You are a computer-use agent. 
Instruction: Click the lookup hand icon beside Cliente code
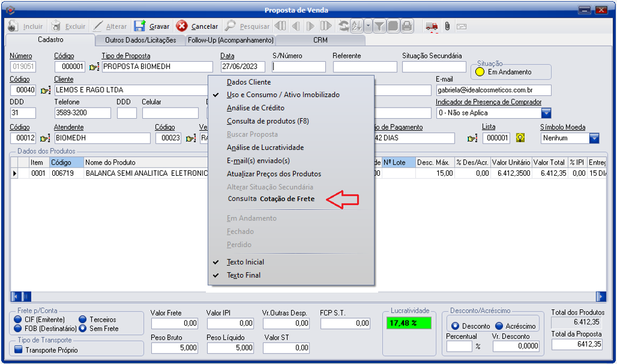[x=45, y=91]
